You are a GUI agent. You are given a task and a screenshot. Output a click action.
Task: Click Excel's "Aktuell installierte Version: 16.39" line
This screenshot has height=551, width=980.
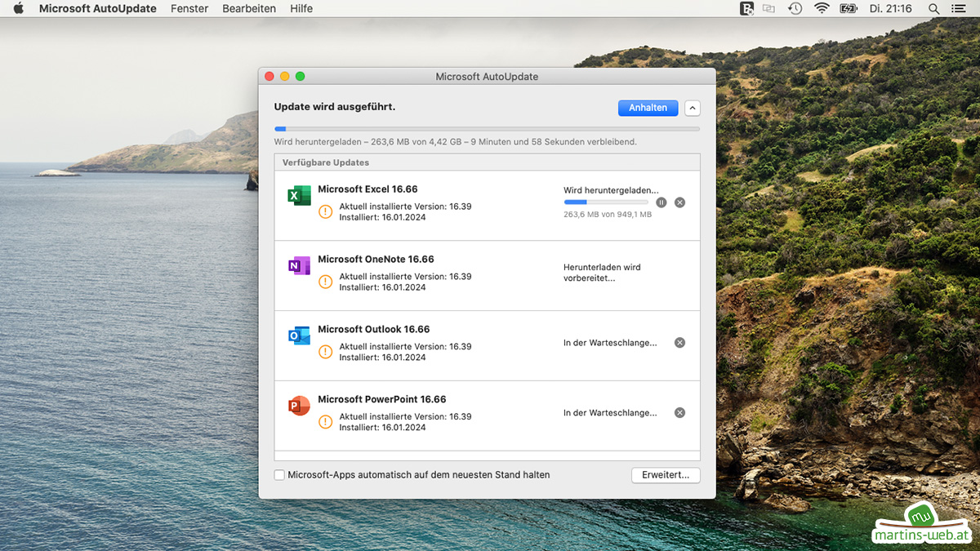click(x=406, y=207)
